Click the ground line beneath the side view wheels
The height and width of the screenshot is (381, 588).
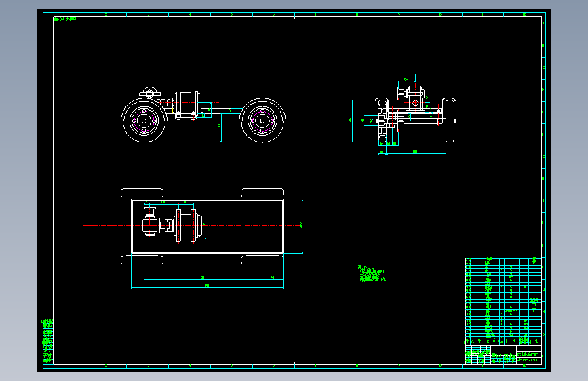(x=210, y=142)
